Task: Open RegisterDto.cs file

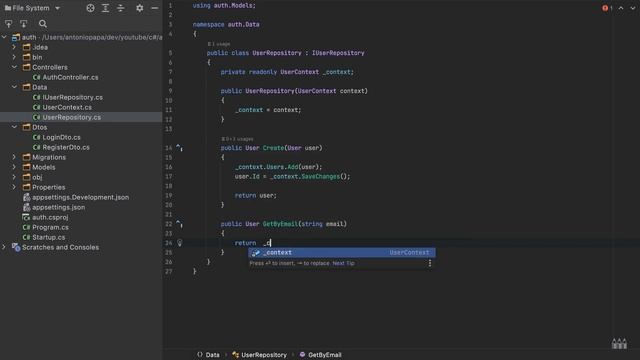Action: (66, 147)
